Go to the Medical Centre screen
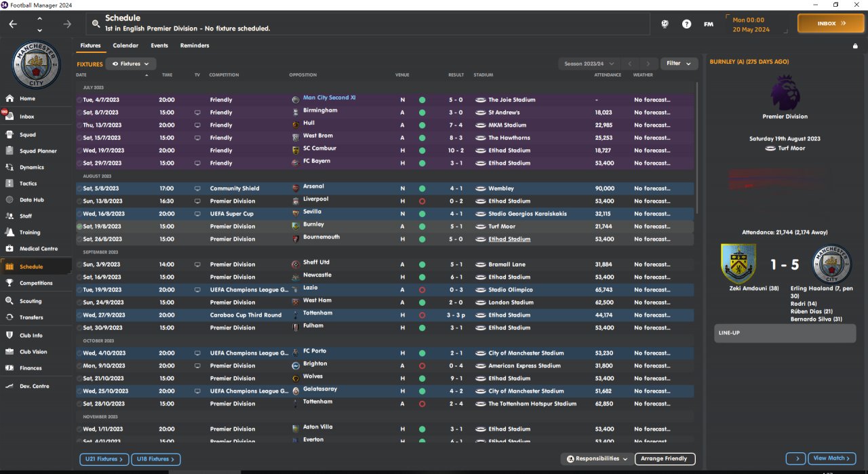This screenshot has width=868, height=474. 38,249
